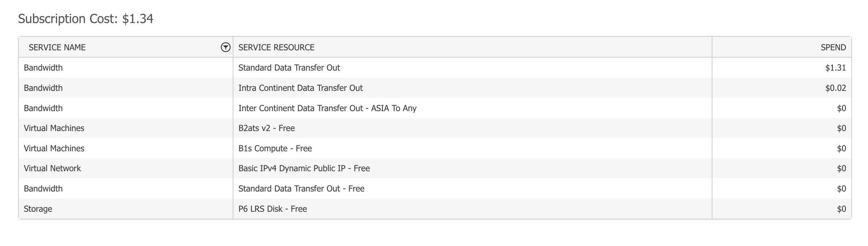The width and height of the screenshot is (868, 246).
Task: Click the Service Name filter icon
Action: pyautogui.click(x=225, y=47)
